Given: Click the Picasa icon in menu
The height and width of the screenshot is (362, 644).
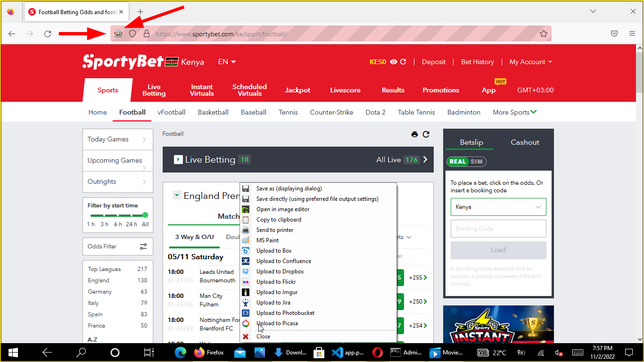Looking at the screenshot, I should [x=246, y=323].
